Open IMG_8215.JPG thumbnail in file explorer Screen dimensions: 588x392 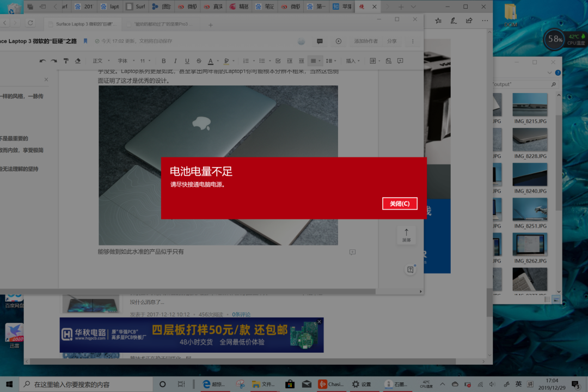click(530, 105)
